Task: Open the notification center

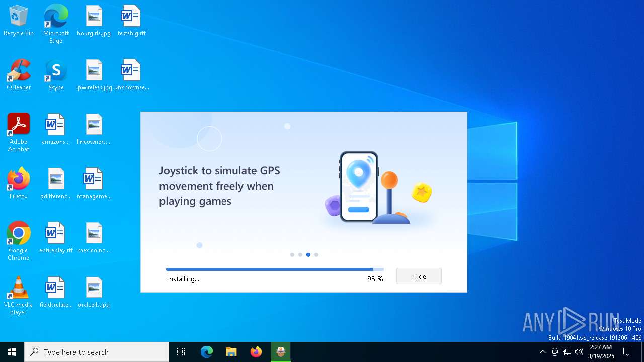Action: pyautogui.click(x=627, y=352)
